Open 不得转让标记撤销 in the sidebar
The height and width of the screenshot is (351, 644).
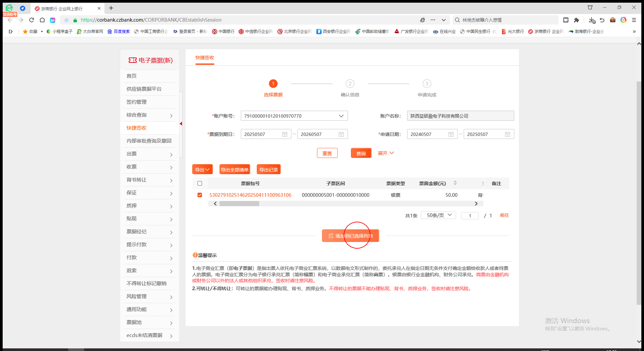point(146,284)
